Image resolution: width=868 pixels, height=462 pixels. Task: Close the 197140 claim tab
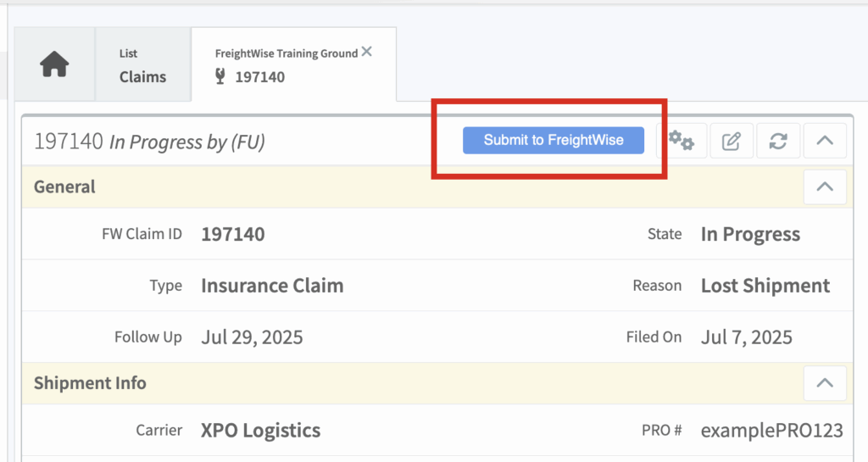pyautogui.click(x=366, y=52)
